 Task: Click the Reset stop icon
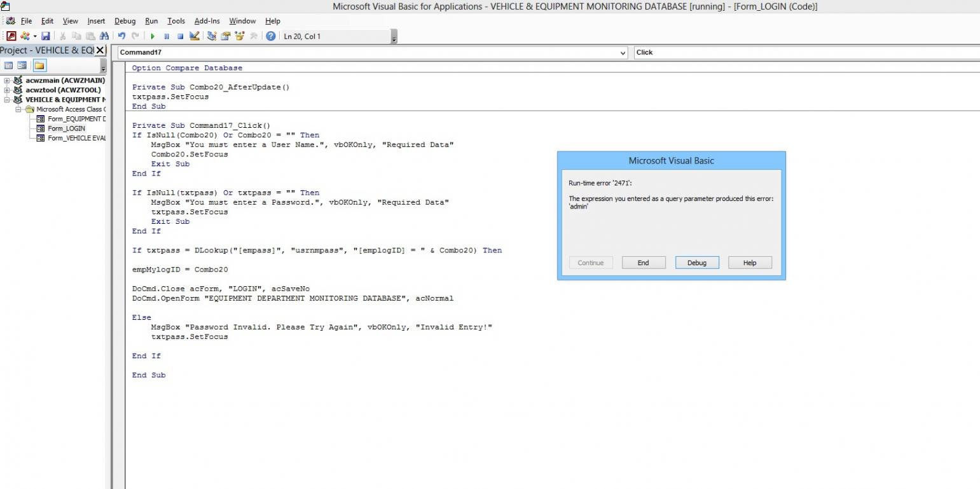coord(181,36)
